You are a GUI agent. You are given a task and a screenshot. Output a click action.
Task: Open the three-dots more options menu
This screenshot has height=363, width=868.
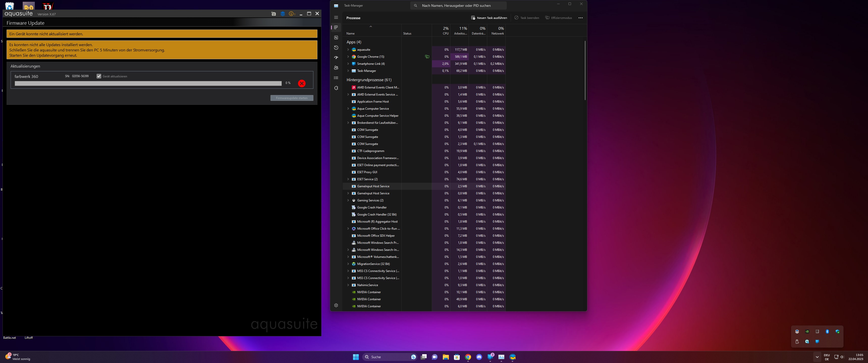click(x=580, y=18)
